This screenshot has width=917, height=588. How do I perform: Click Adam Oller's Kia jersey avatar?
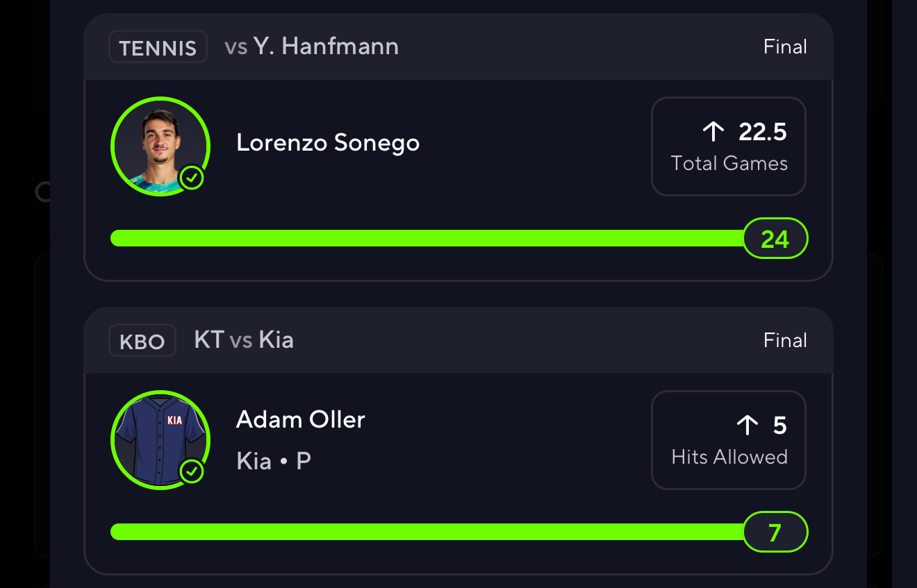coord(159,439)
